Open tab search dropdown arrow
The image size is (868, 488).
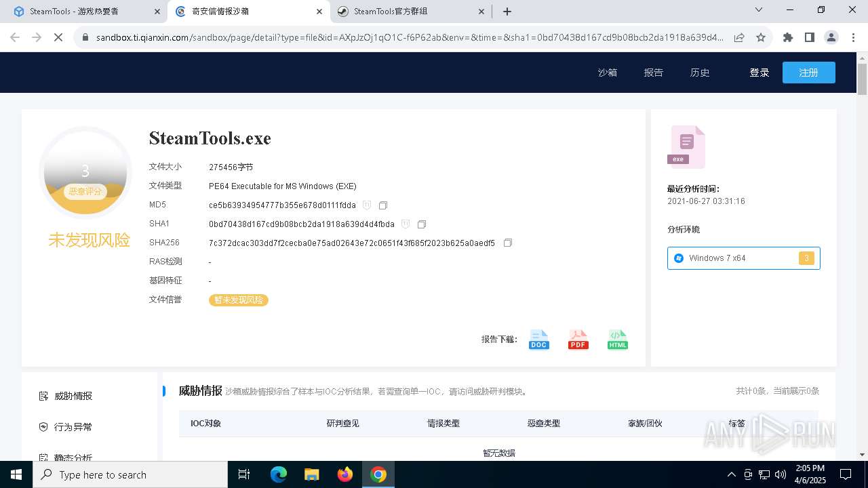(759, 9)
